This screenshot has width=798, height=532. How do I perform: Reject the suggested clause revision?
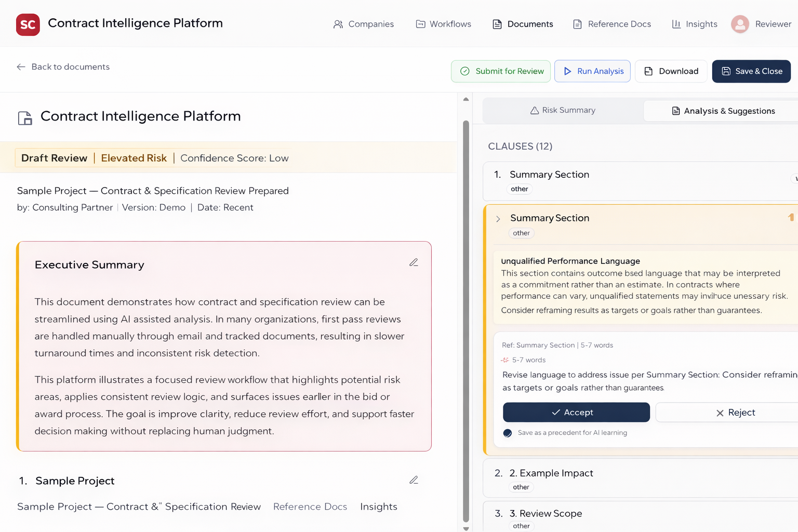point(737,412)
